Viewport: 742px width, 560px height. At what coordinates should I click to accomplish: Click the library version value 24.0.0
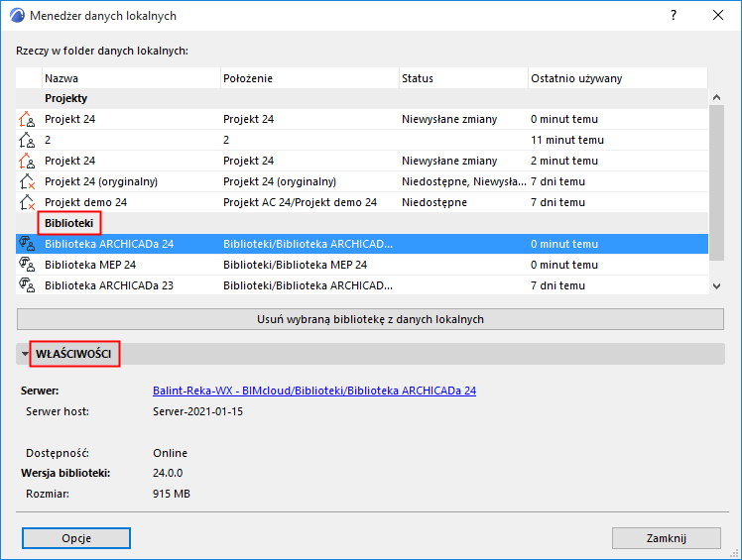[x=168, y=473]
